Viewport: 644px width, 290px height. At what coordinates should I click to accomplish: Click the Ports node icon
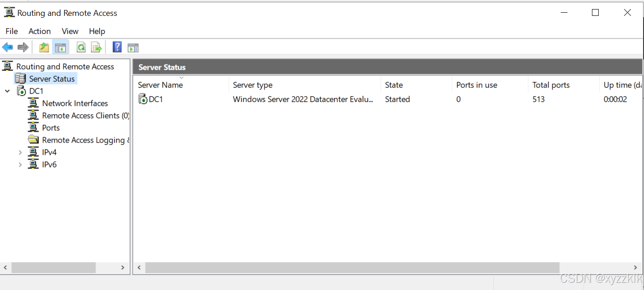click(33, 127)
